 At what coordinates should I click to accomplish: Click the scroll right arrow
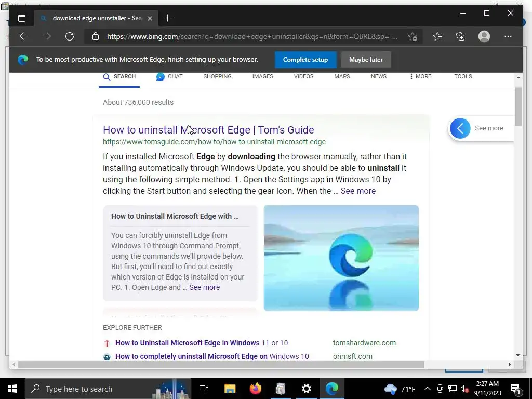[x=509, y=364]
